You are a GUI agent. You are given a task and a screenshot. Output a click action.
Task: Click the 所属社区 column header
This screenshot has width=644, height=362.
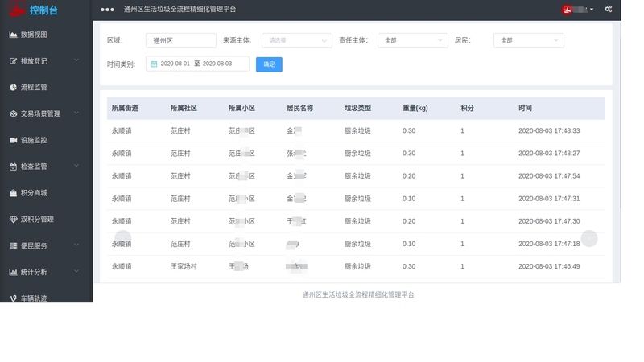pyautogui.click(x=184, y=108)
